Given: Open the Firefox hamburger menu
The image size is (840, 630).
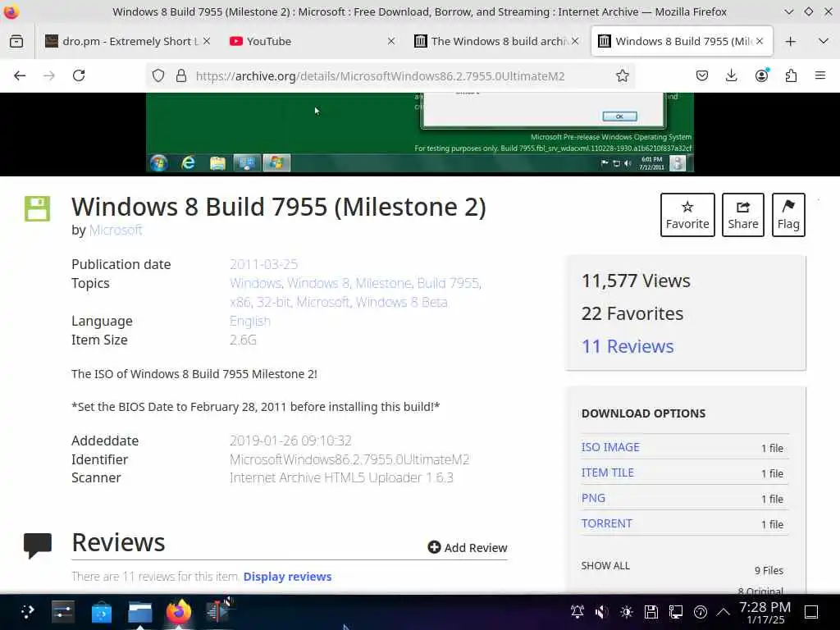Looking at the screenshot, I should point(820,75).
